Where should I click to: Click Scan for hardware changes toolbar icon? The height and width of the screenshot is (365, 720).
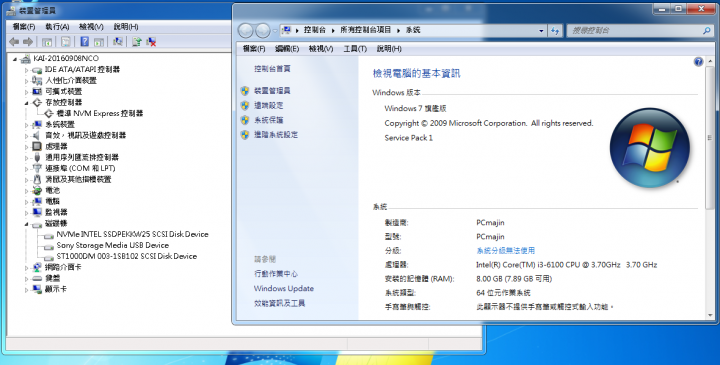pyautogui.click(x=118, y=42)
